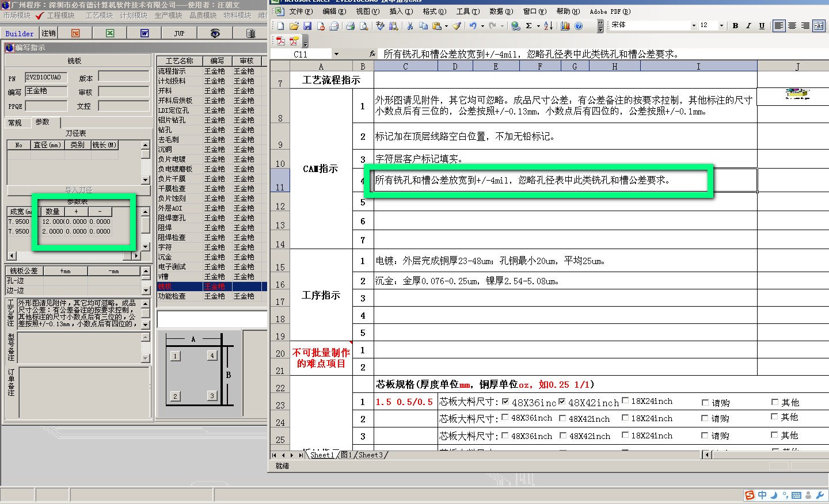This screenshot has width=829, height=504.
Task: Click the Word icon button in Builder toolbar
Action: 144,33
